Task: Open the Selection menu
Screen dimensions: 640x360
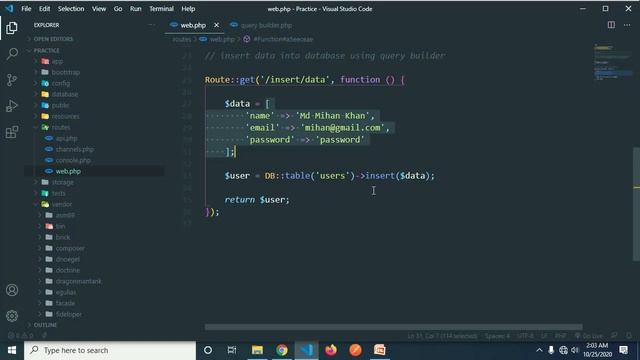Action: click(71, 9)
